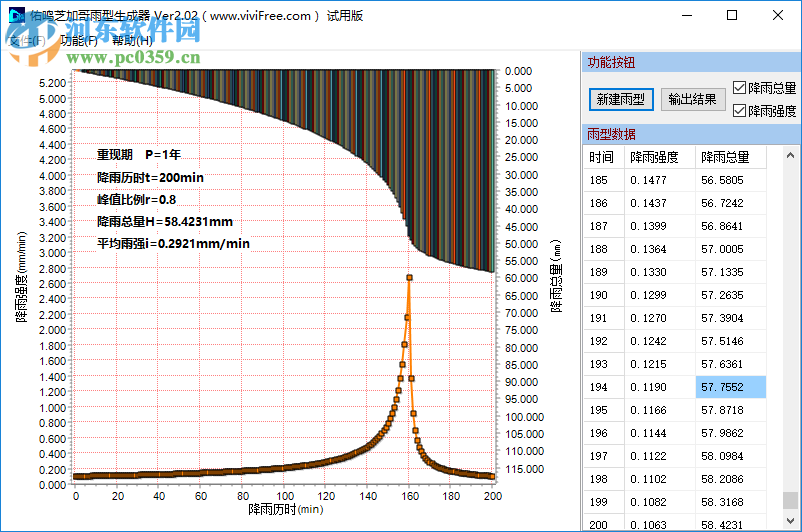Select the highlighted cell 57.7552
The image size is (802, 532).
coord(730,387)
